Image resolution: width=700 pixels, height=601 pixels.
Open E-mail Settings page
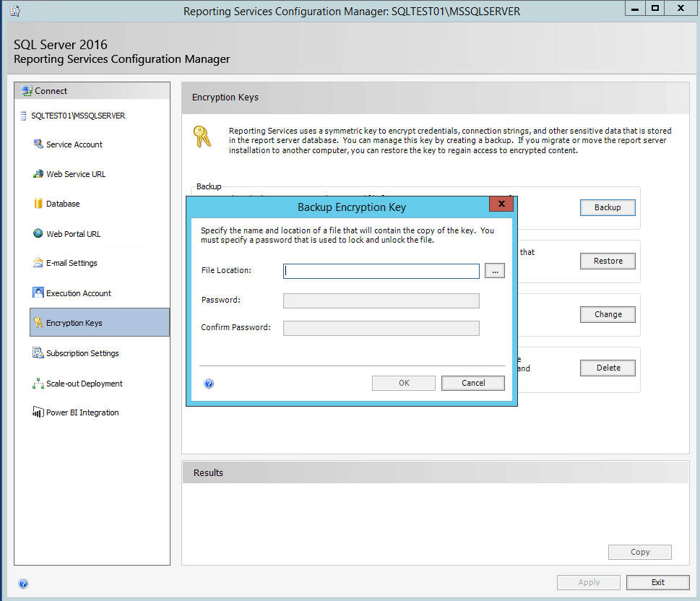[72, 263]
